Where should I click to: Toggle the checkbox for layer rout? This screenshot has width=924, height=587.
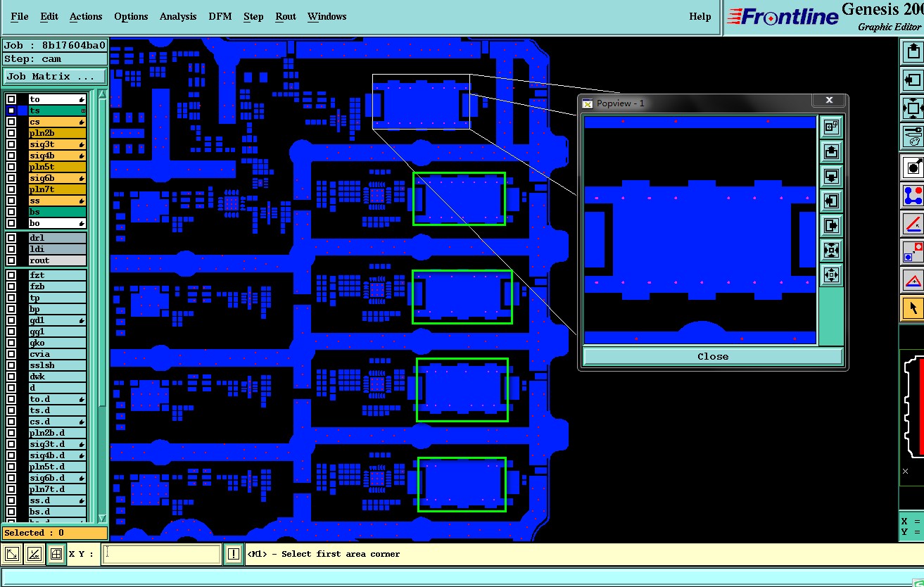click(11, 260)
